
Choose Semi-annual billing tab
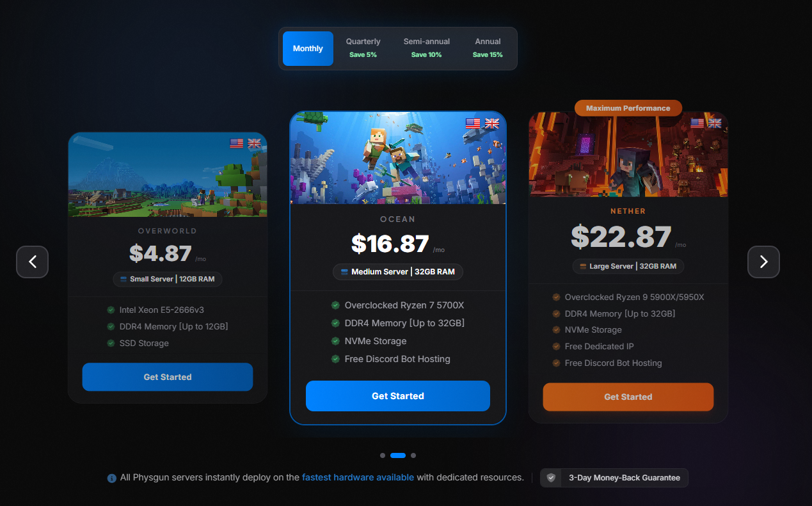426,49
